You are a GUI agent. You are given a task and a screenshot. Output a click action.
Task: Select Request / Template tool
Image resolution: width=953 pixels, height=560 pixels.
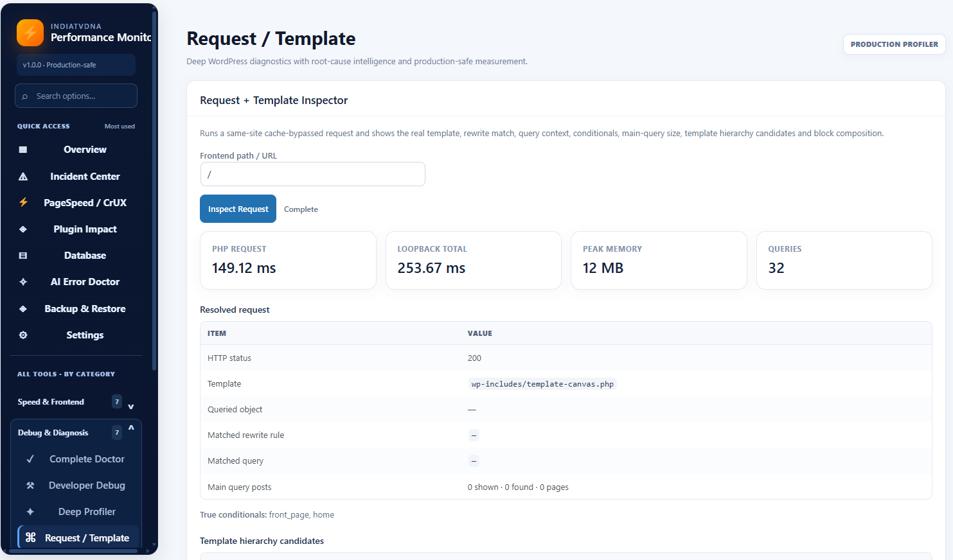click(x=79, y=538)
